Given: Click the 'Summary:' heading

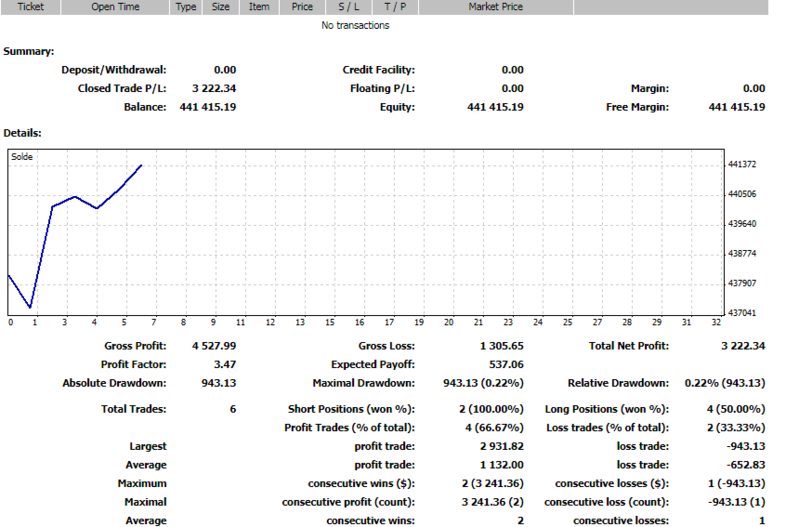Looking at the screenshot, I should point(29,51).
